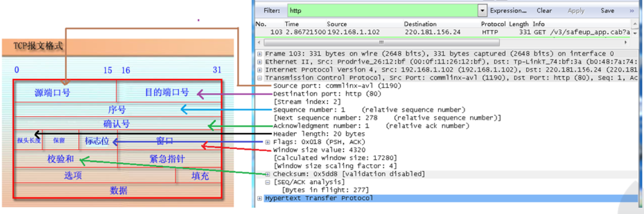Click the Destination column header
644x214 pixels.
(420, 24)
